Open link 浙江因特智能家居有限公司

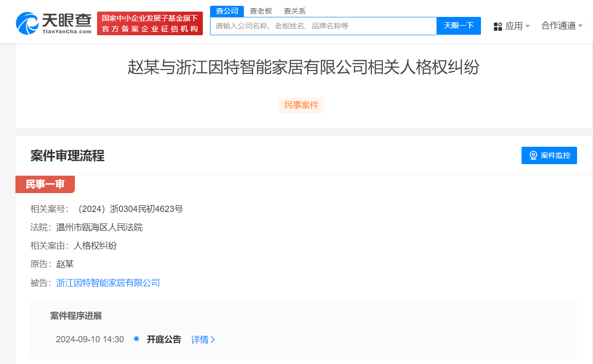point(107,282)
